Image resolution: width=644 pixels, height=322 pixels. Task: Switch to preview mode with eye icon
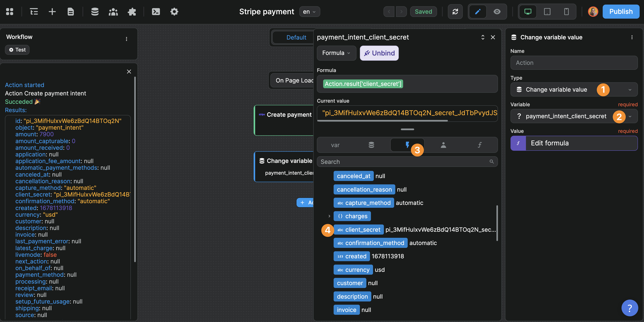pyautogui.click(x=497, y=11)
